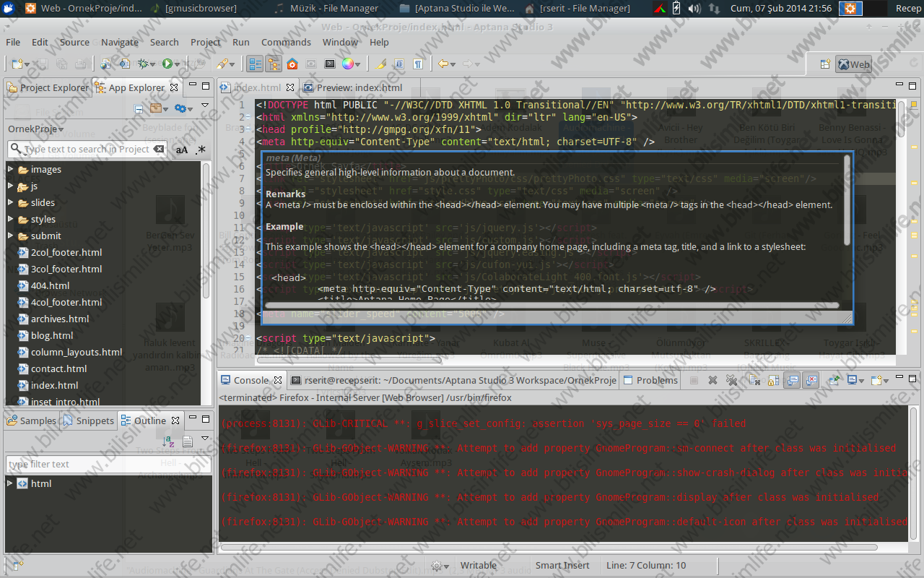This screenshot has width=924, height=578.
Task: Click the status bar gear icon
Action: click(x=436, y=566)
